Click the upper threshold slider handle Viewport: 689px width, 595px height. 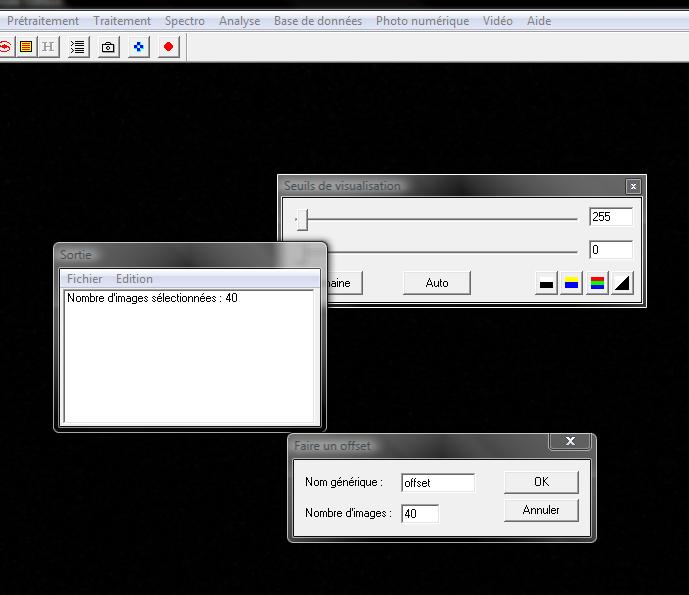click(x=302, y=219)
